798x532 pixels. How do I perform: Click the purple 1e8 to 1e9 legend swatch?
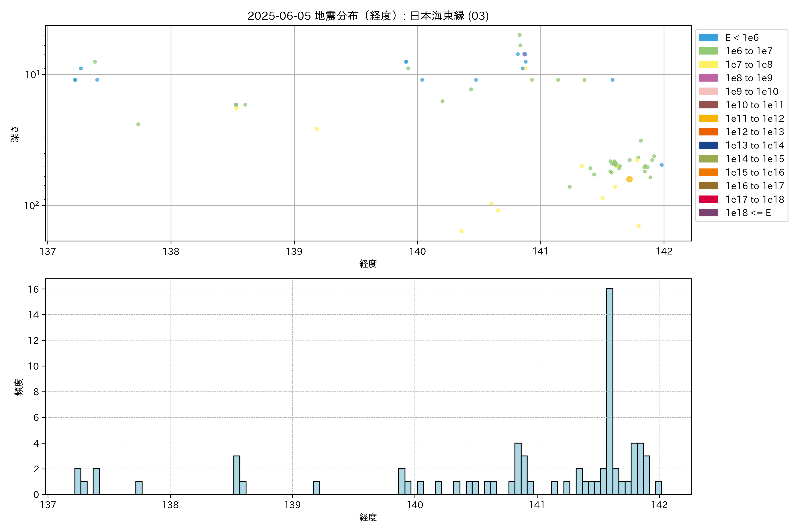coord(708,78)
